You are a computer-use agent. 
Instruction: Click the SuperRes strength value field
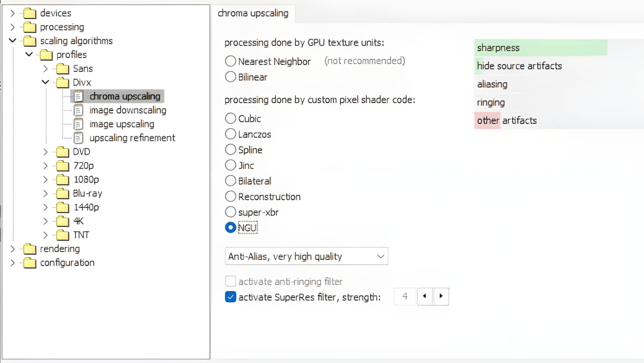tap(405, 296)
